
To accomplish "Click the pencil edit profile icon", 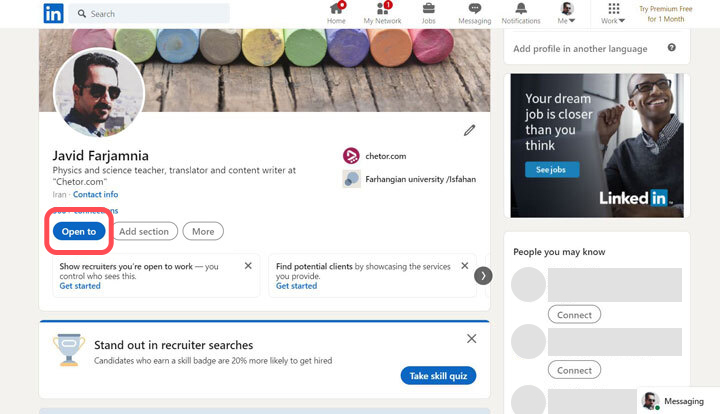I will (469, 130).
